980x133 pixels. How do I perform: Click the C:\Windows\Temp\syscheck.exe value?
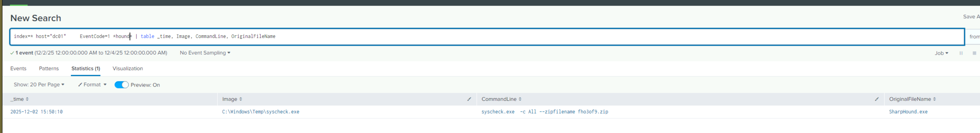pos(260,112)
